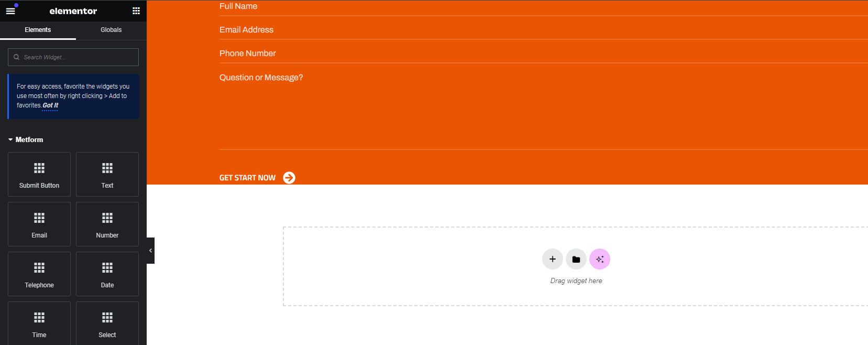Select the Time widget

pyautogui.click(x=39, y=323)
